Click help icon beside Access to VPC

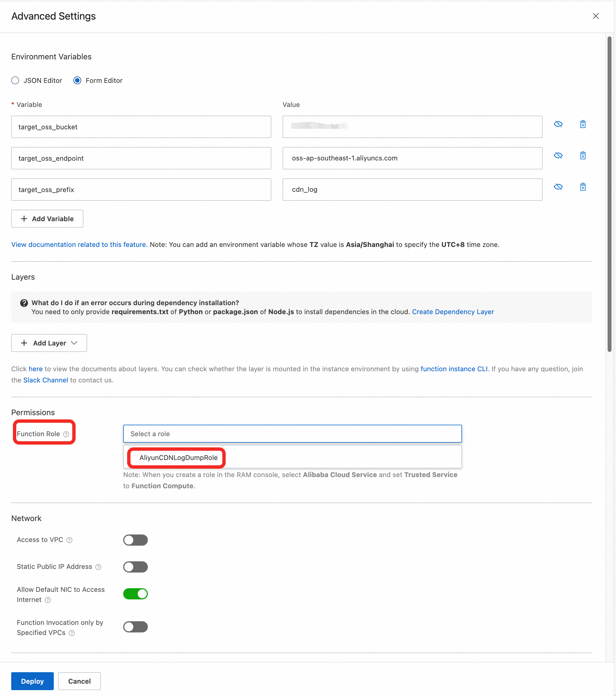click(69, 540)
